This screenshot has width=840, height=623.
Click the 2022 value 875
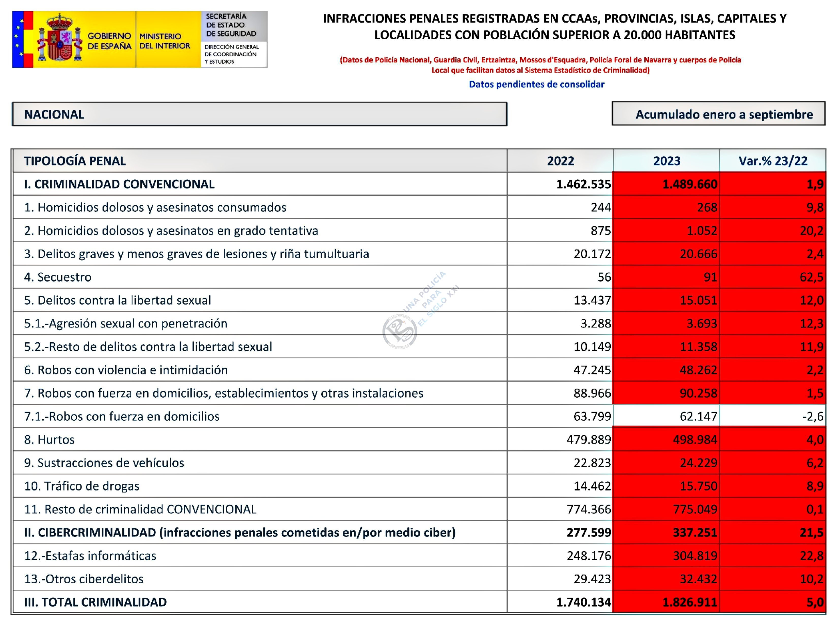click(601, 231)
